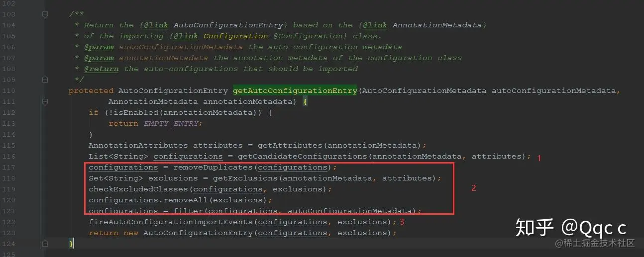Click checkExcludedClasses call on line 119
The width and height of the screenshot is (644, 257).
pyautogui.click(x=138, y=189)
